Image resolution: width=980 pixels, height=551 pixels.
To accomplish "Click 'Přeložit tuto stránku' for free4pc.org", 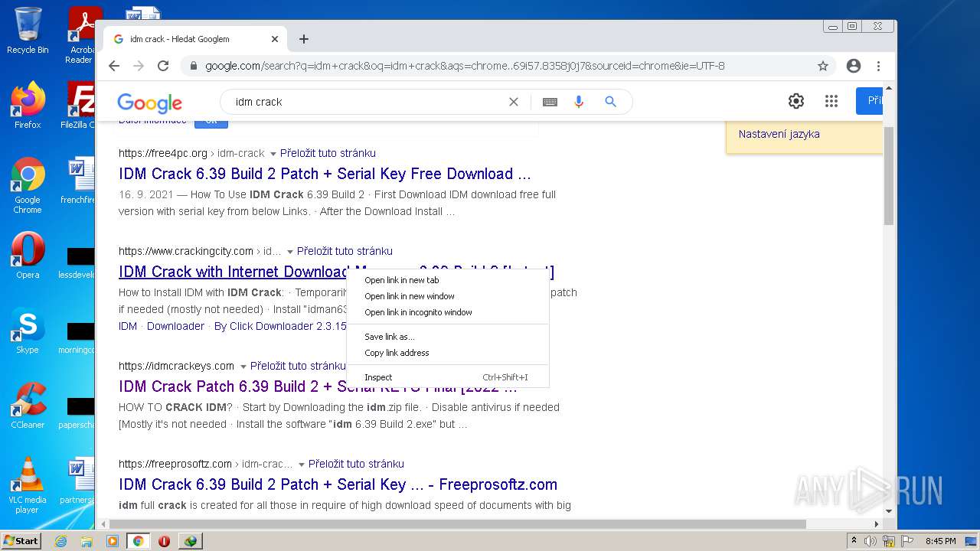I will pyautogui.click(x=328, y=153).
